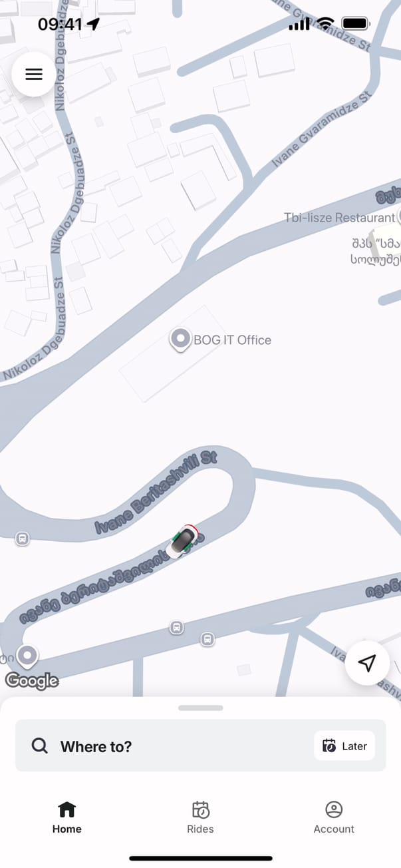401x868 pixels.
Task: Tap the middle bus stop icon on lower road
Action: coord(176,627)
